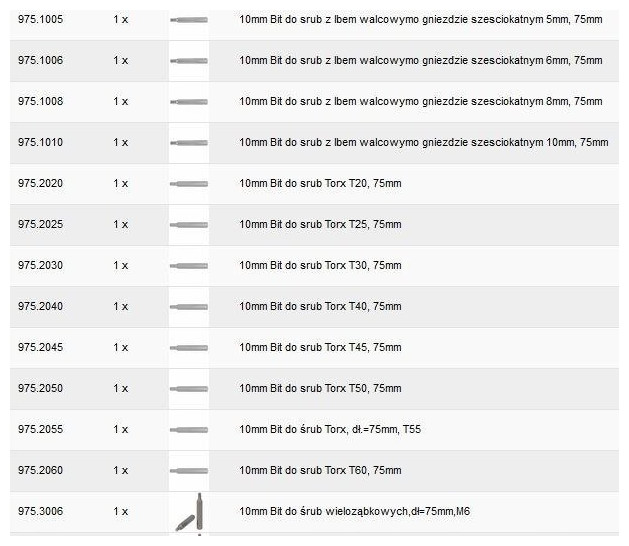This screenshot has width=629, height=546.
Task: Open the Torx T55 bit image
Action: tap(189, 430)
